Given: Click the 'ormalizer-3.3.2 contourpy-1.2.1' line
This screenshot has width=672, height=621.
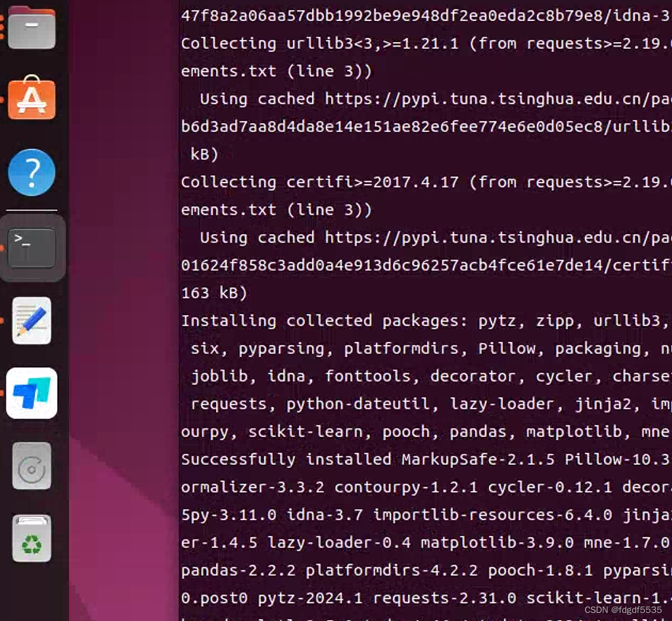Looking at the screenshot, I should [426, 487].
